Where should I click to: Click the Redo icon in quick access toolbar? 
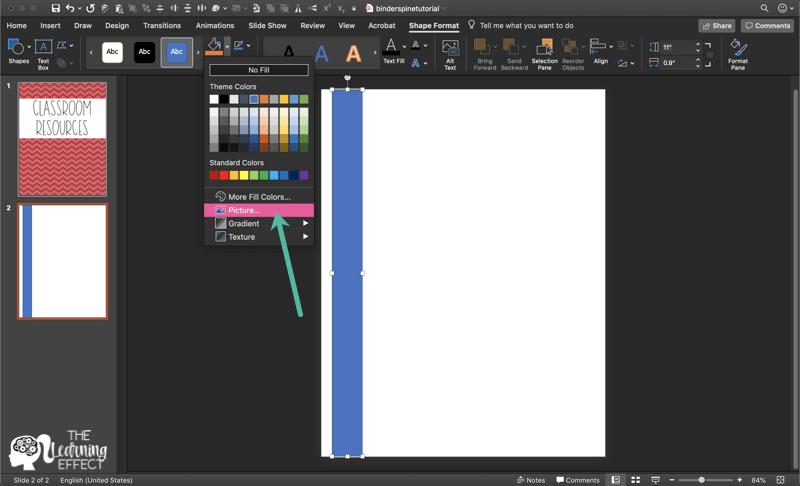click(x=90, y=8)
